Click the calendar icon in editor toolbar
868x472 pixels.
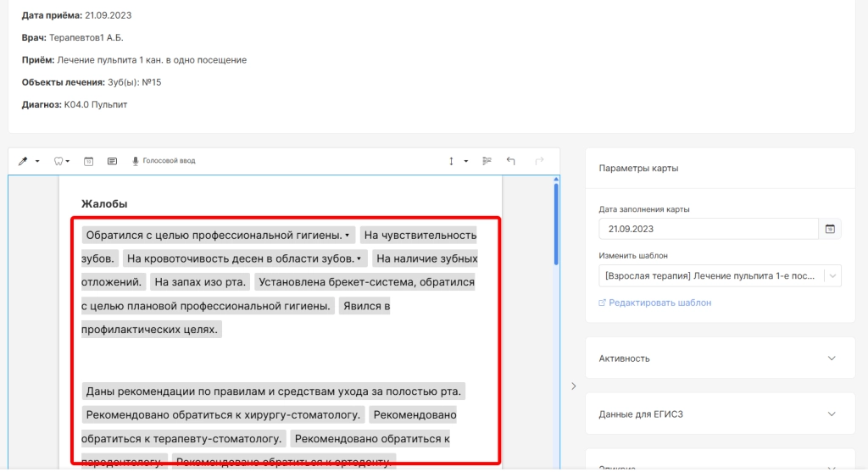(x=88, y=161)
